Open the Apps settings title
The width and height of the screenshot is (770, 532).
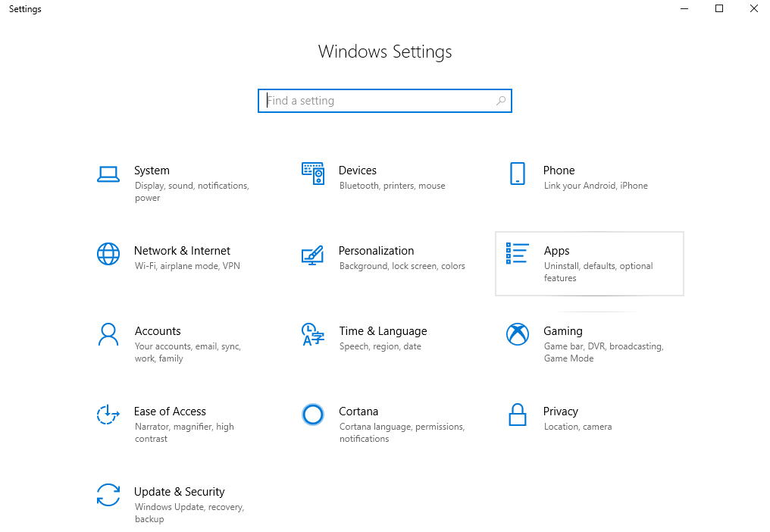pyautogui.click(x=556, y=251)
